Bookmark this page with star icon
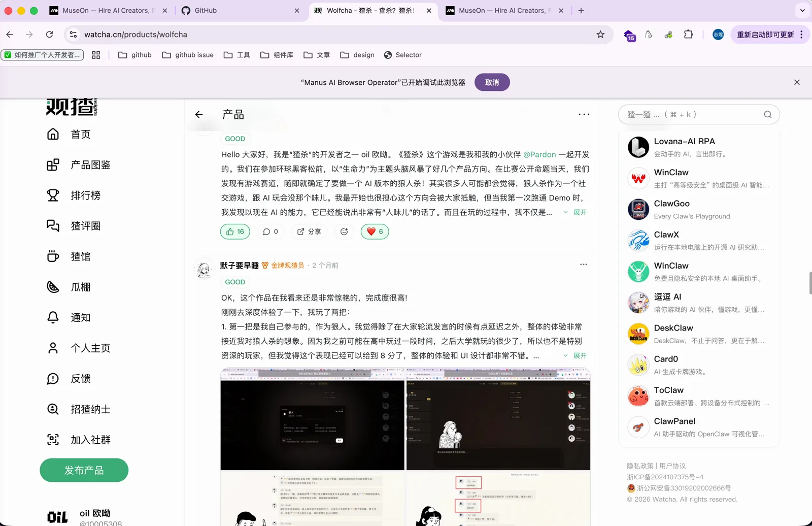Viewport: 812px width, 526px height. click(600, 35)
